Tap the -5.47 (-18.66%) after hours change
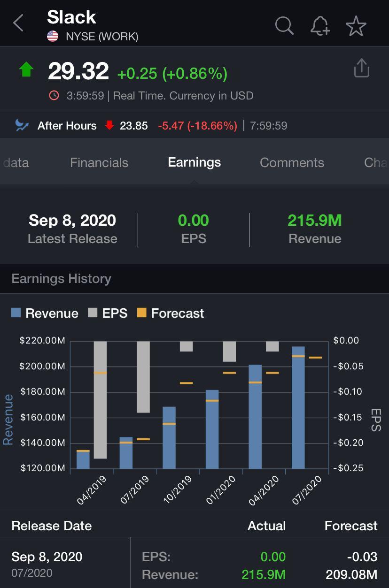 point(197,126)
